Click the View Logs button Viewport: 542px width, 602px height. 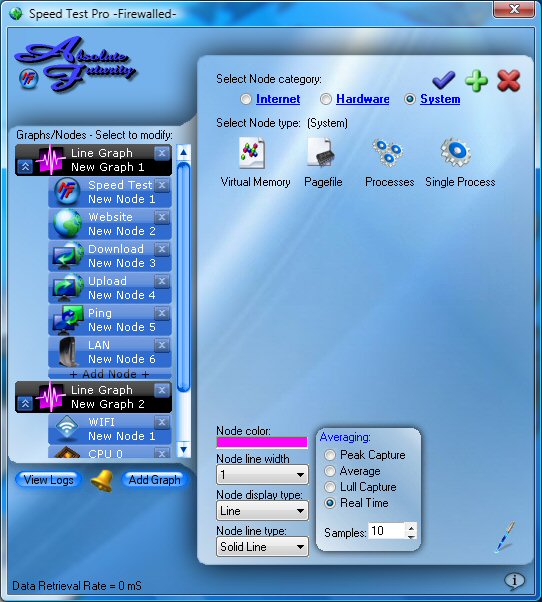pos(48,480)
